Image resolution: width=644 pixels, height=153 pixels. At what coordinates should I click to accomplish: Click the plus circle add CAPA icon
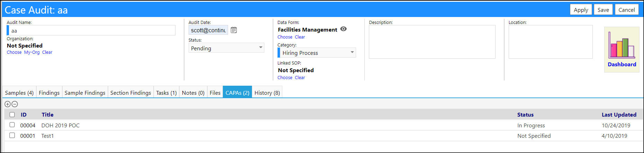8,104
